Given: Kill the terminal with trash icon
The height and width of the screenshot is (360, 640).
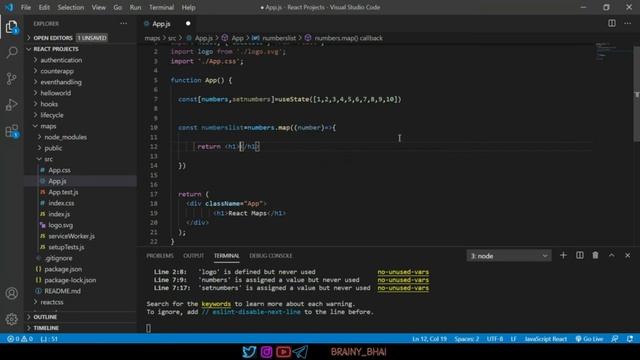Looking at the screenshot, I should pos(595,256).
